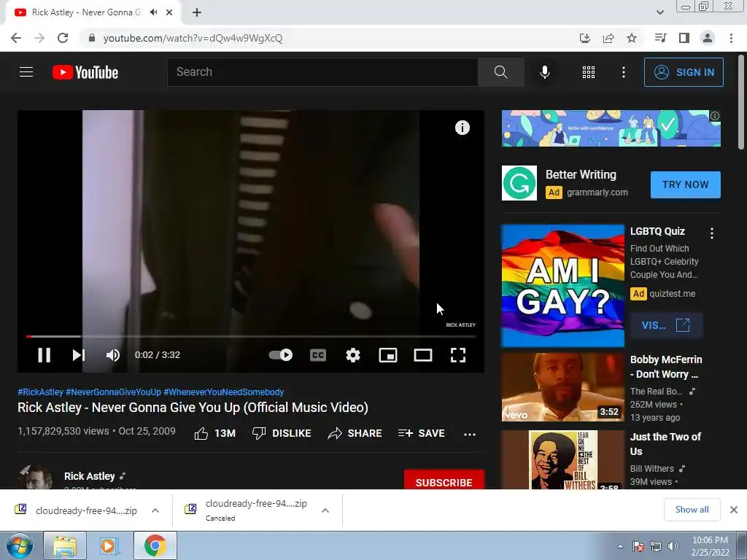Click Show all downloads

(692, 510)
